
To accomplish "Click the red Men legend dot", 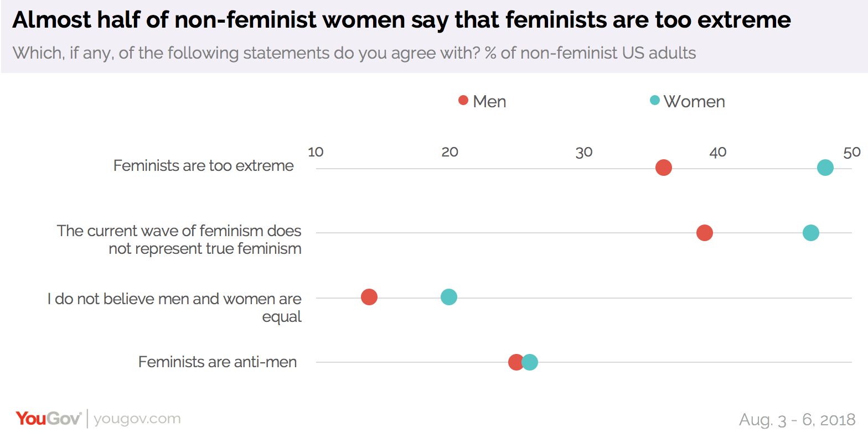I will click(x=463, y=101).
